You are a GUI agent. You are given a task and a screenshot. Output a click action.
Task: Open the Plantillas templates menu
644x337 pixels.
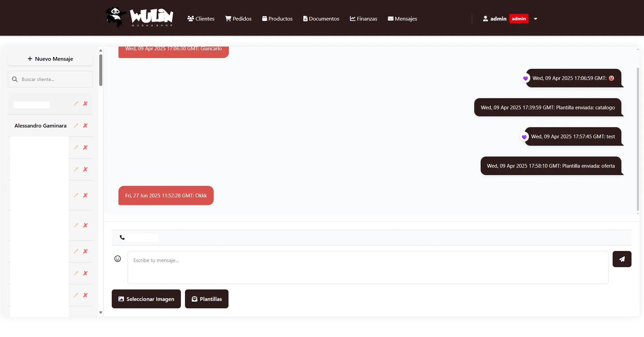tap(207, 299)
